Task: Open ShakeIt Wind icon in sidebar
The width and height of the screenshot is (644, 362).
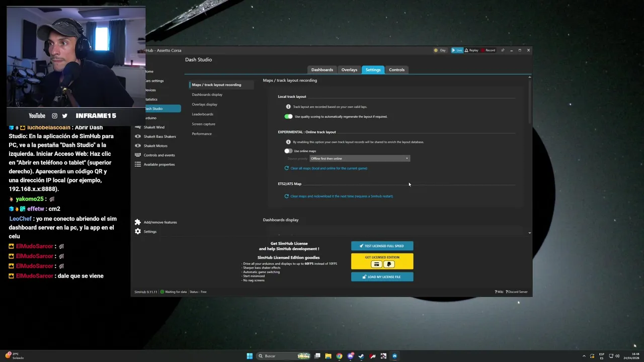Action: 138,127
